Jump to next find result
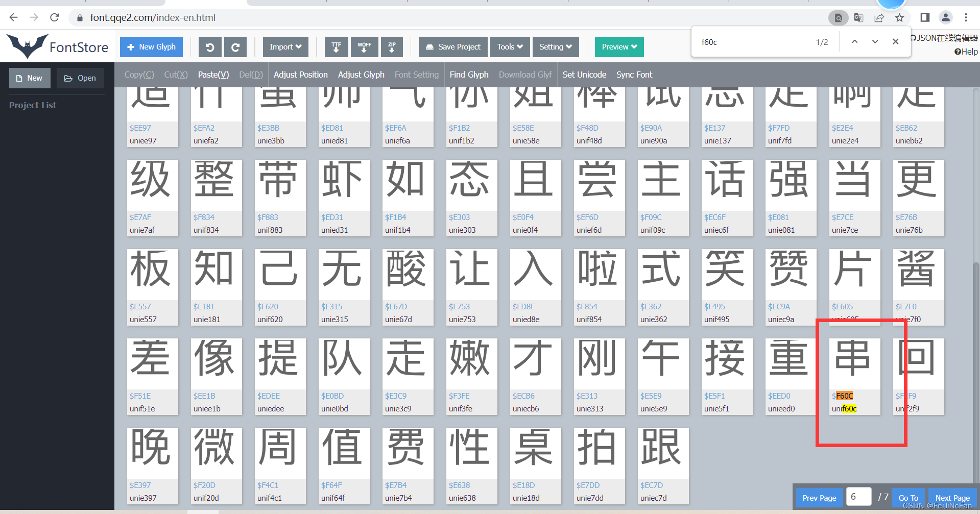 click(x=875, y=42)
